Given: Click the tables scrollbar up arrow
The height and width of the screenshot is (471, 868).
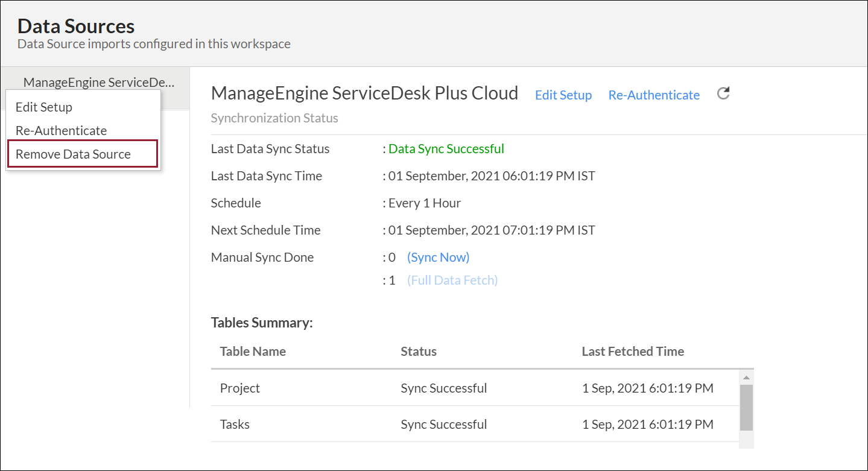Looking at the screenshot, I should pos(746,378).
